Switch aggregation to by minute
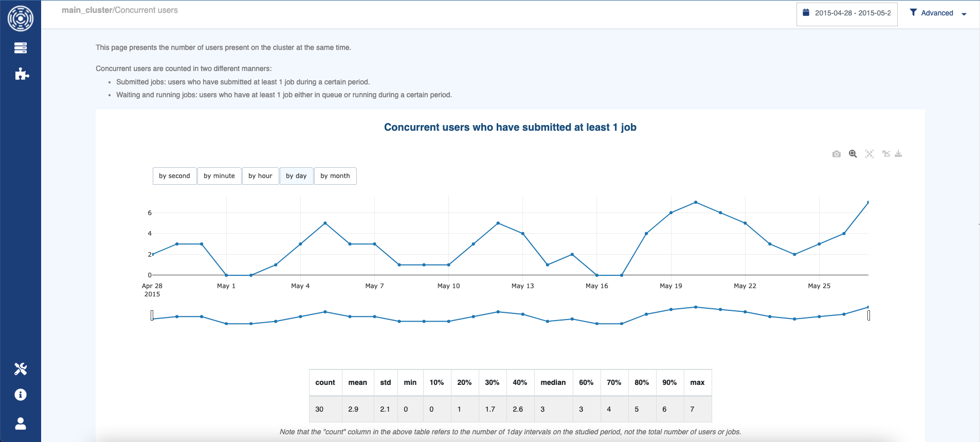Image resolution: width=980 pixels, height=442 pixels. [x=219, y=176]
